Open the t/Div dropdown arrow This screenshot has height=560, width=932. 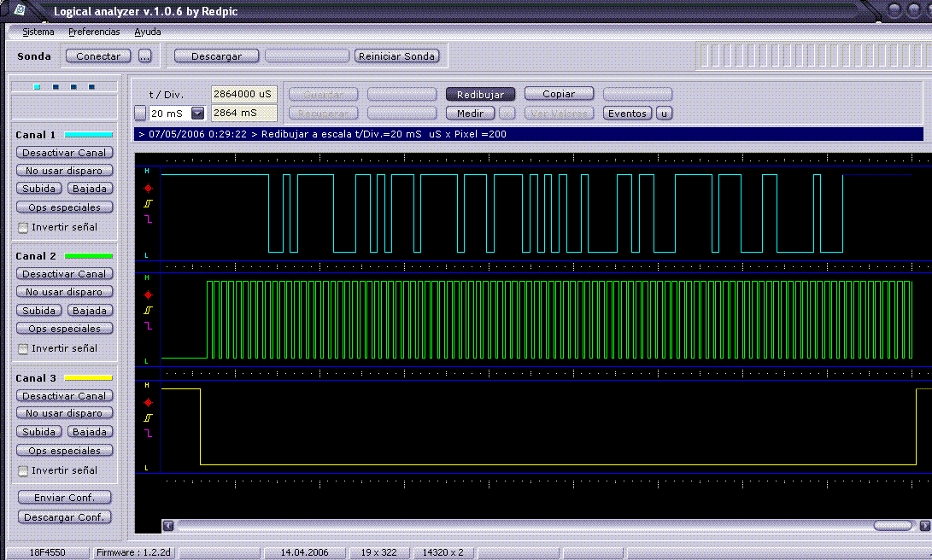[x=198, y=113]
